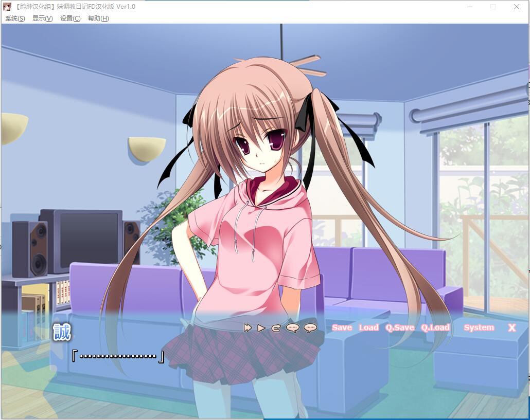The height and width of the screenshot is (420, 530).
Task: Click the speaker name 誠
Action: [x=62, y=332]
